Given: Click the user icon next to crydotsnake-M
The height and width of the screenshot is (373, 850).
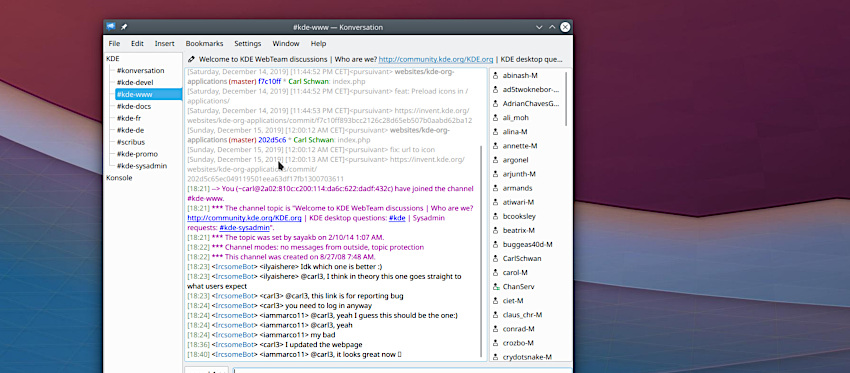Looking at the screenshot, I should click(495, 357).
